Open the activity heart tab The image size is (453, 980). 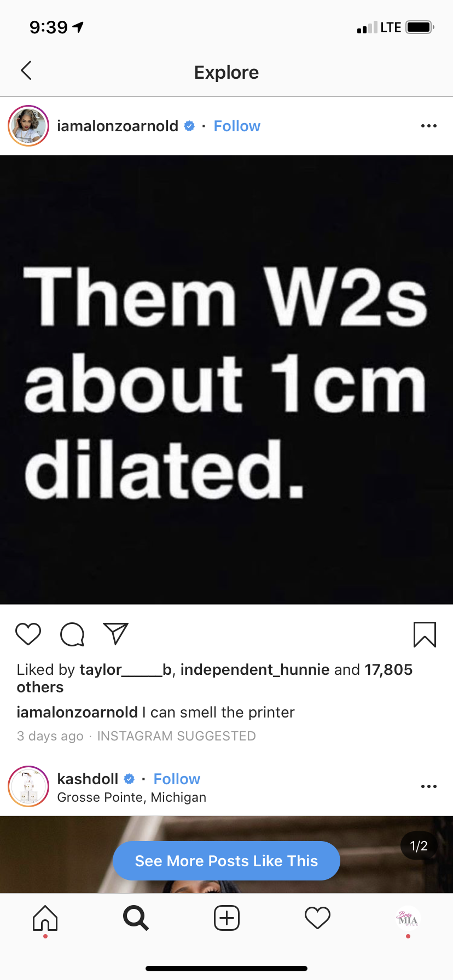point(317,918)
